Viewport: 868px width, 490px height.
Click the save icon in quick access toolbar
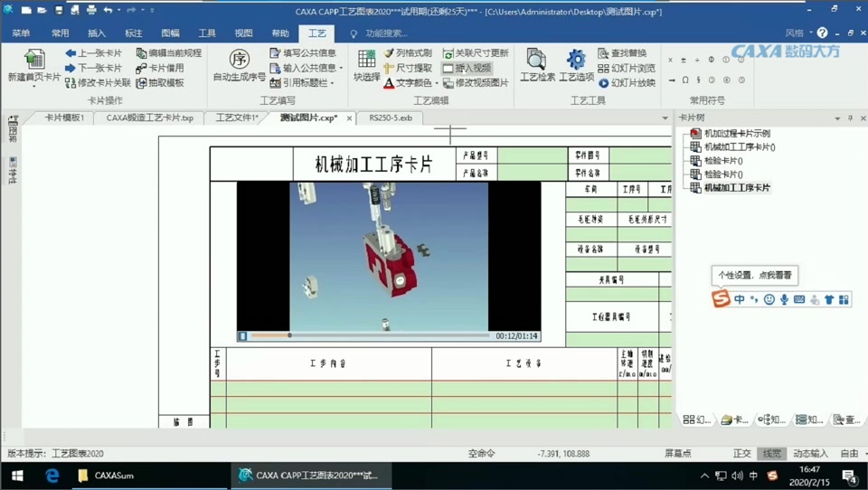(58, 10)
